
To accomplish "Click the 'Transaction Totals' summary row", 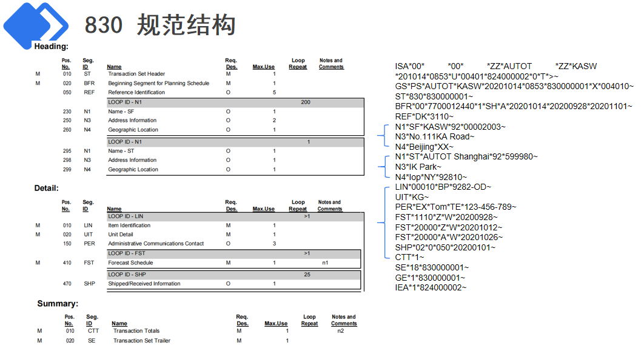I will 136,331.
